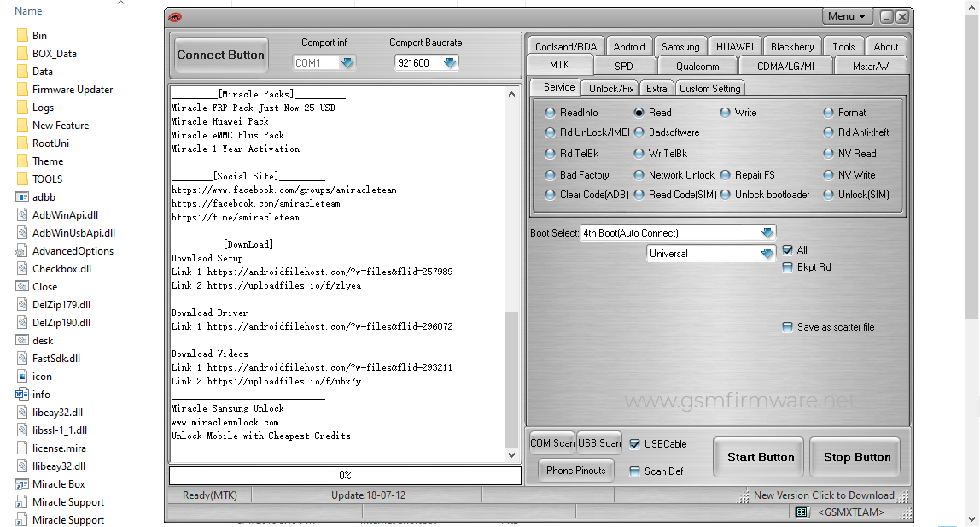Open the Menu dropdown in title bar
This screenshot has width=980, height=527.
pyautogui.click(x=848, y=16)
